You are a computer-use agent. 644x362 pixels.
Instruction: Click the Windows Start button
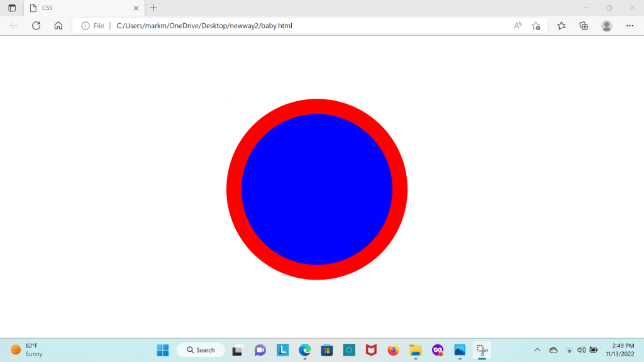pyautogui.click(x=163, y=350)
